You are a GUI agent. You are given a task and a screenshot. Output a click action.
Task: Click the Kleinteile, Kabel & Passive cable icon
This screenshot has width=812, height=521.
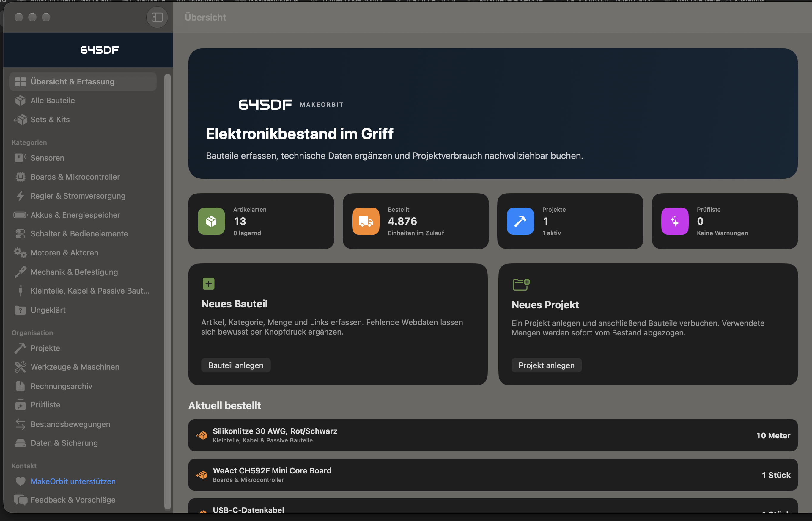tap(20, 291)
